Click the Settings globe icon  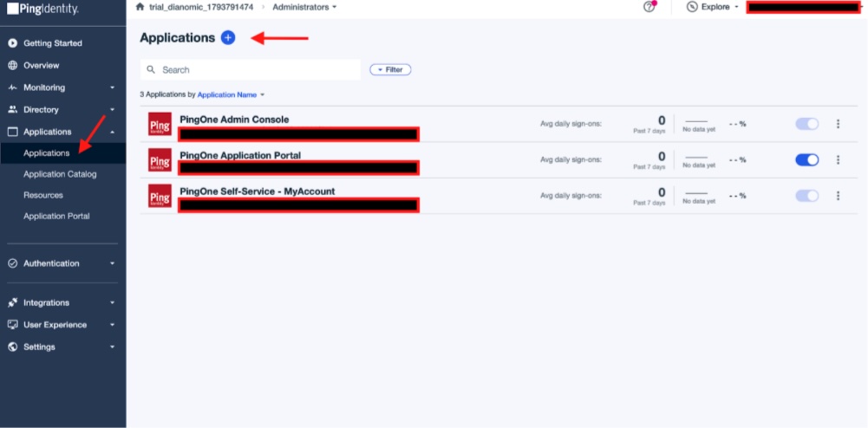(x=13, y=347)
